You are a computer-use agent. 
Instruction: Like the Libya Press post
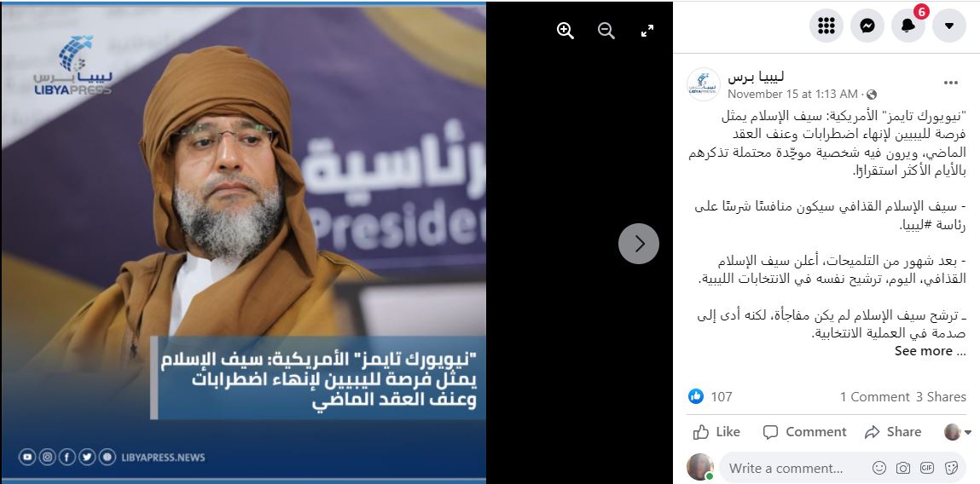click(x=716, y=432)
